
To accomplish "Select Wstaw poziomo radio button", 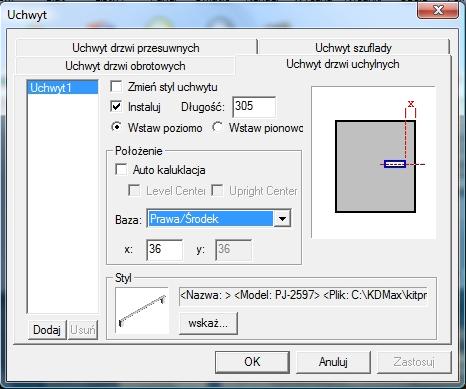I will click(x=116, y=127).
